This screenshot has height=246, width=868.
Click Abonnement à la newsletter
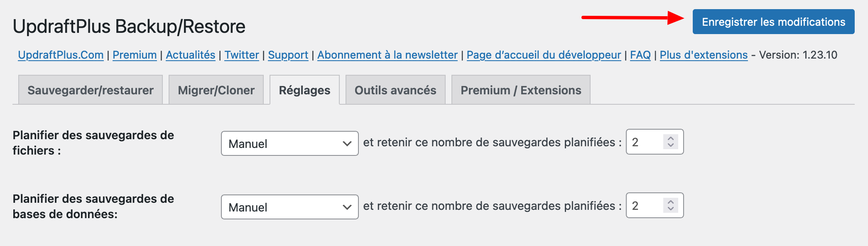point(387,55)
